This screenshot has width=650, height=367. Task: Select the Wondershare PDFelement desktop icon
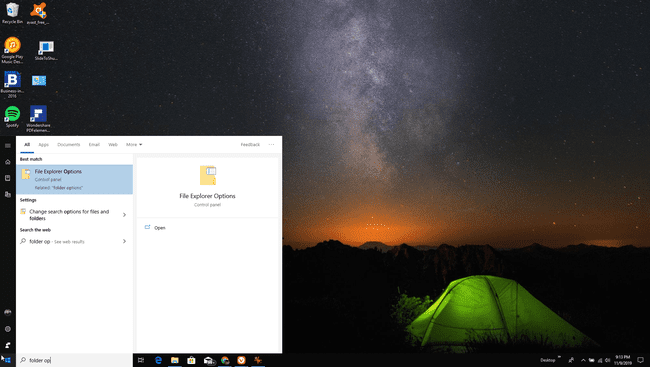click(x=38, y=119)
